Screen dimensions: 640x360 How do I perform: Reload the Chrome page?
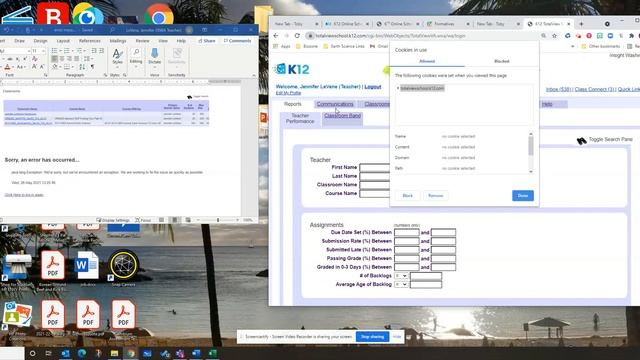(x=297, y=36)
